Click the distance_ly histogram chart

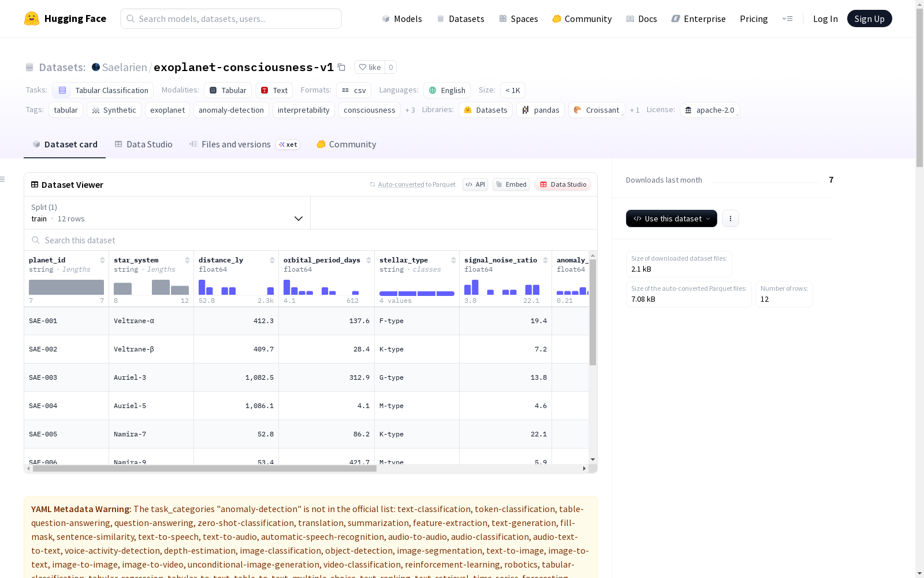coord(236,287)
